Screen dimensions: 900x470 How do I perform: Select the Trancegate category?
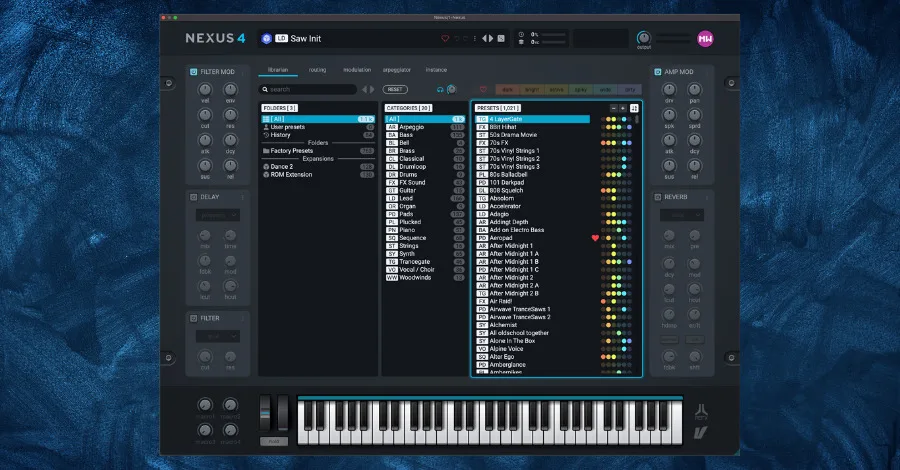(425, 262)
